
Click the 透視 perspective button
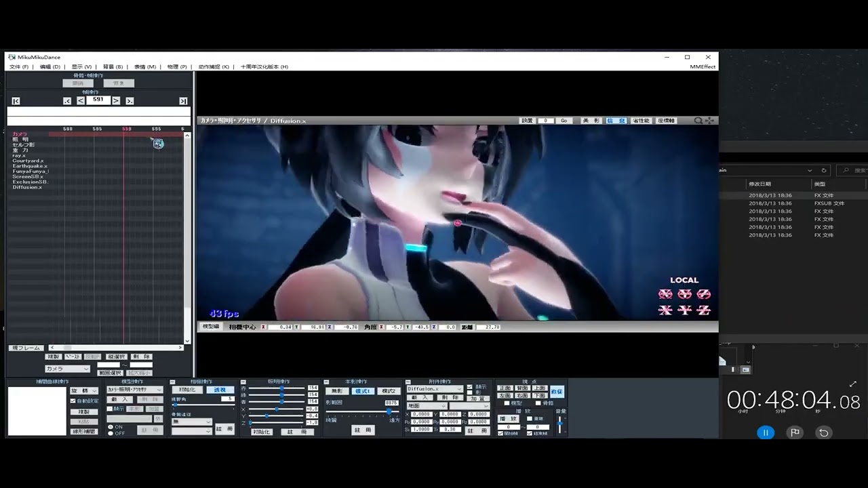point(220,390)
